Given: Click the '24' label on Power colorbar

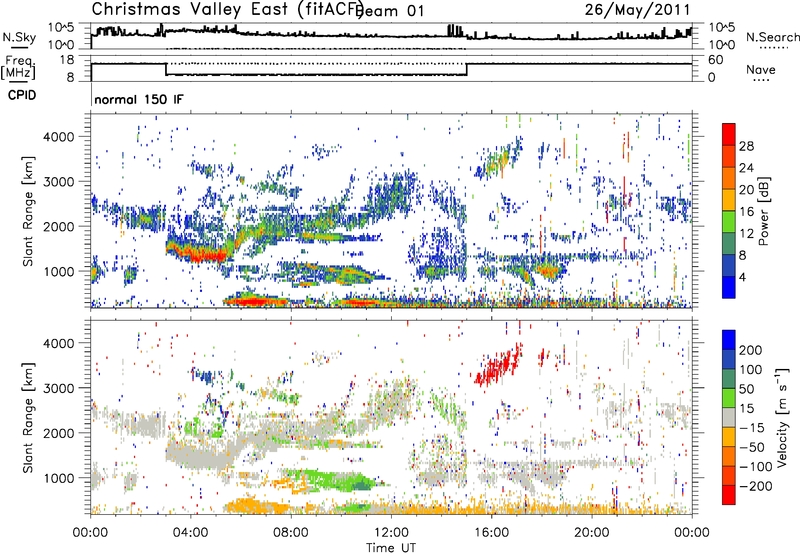Looking at the screenshot, I should pos(746,168).
